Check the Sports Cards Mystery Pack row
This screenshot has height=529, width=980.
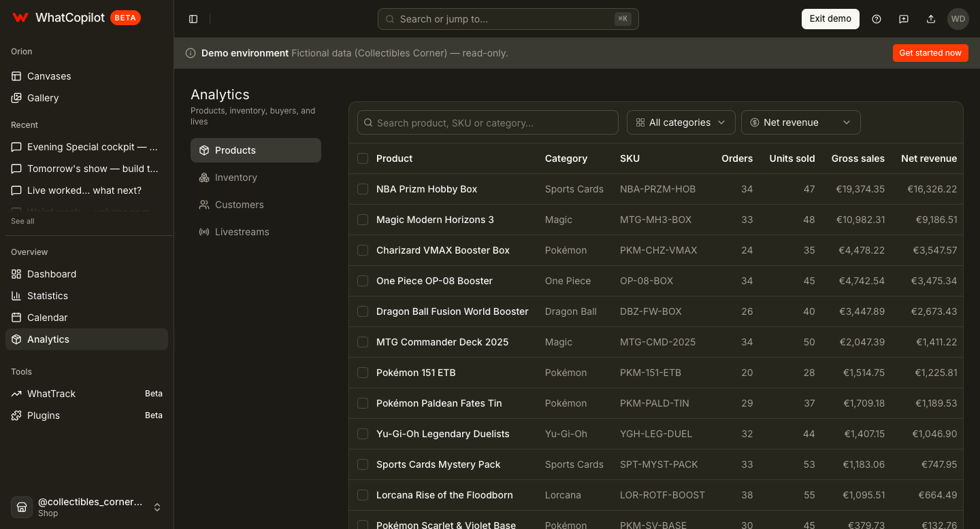[363, 464]
